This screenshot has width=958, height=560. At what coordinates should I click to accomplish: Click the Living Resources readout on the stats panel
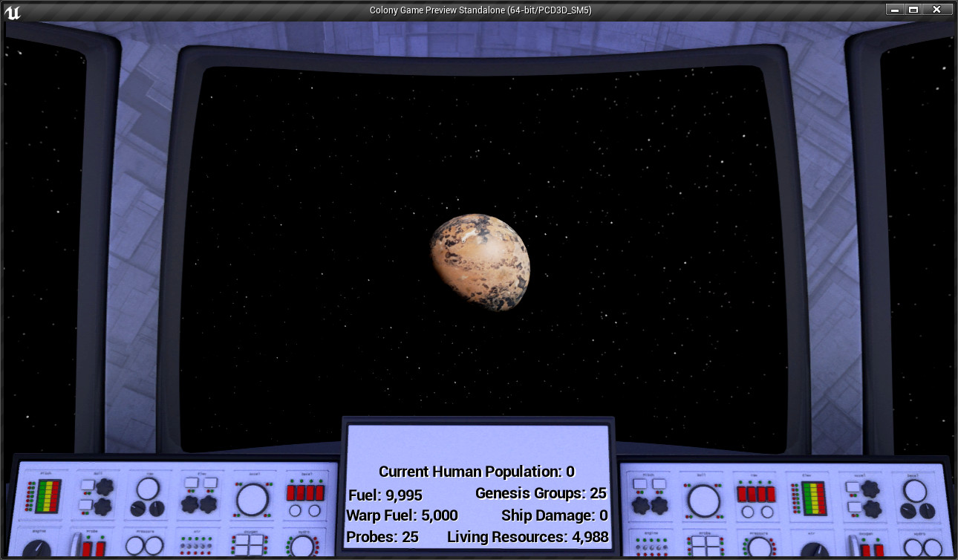(x=528, y=537)
